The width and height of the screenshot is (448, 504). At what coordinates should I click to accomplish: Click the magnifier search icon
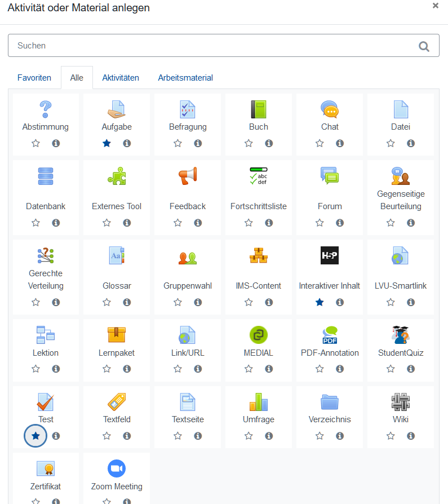(424, 46)
